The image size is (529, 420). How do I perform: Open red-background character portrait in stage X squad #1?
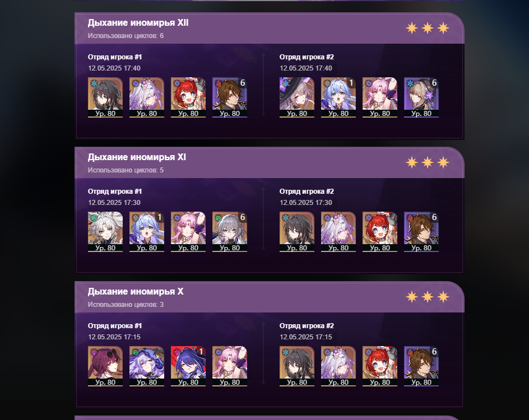pos(188,366)
